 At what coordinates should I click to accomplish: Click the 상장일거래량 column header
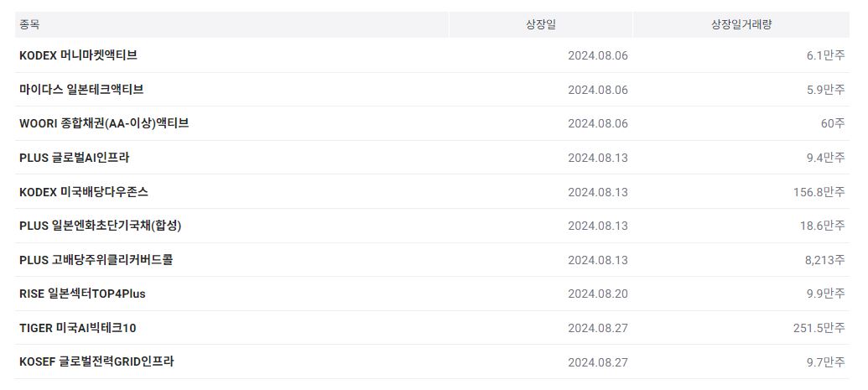tap(741, 24)
